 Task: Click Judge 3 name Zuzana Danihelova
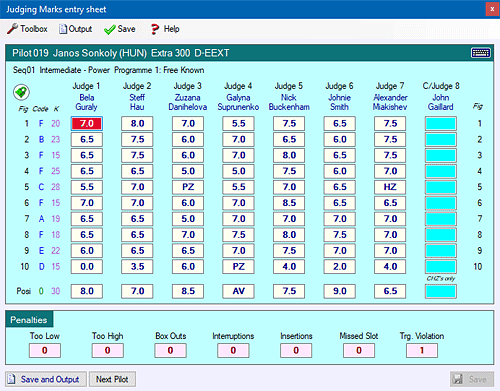(x=188, y=102)
